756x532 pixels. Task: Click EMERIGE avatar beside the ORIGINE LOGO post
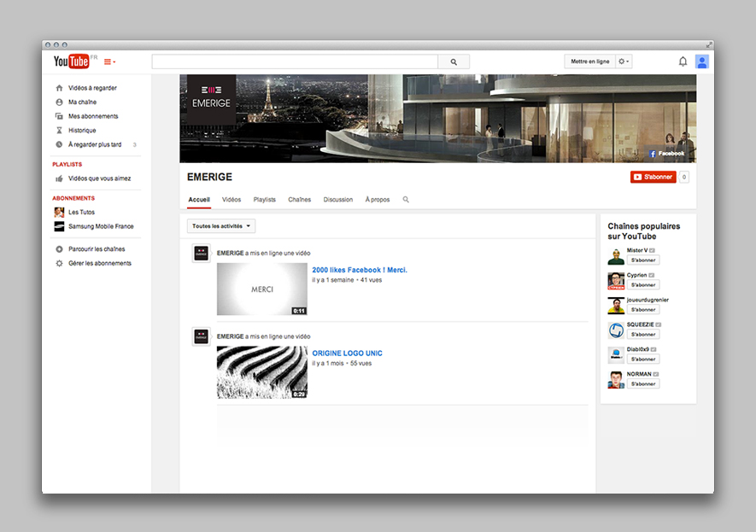[x=201, y=336]
